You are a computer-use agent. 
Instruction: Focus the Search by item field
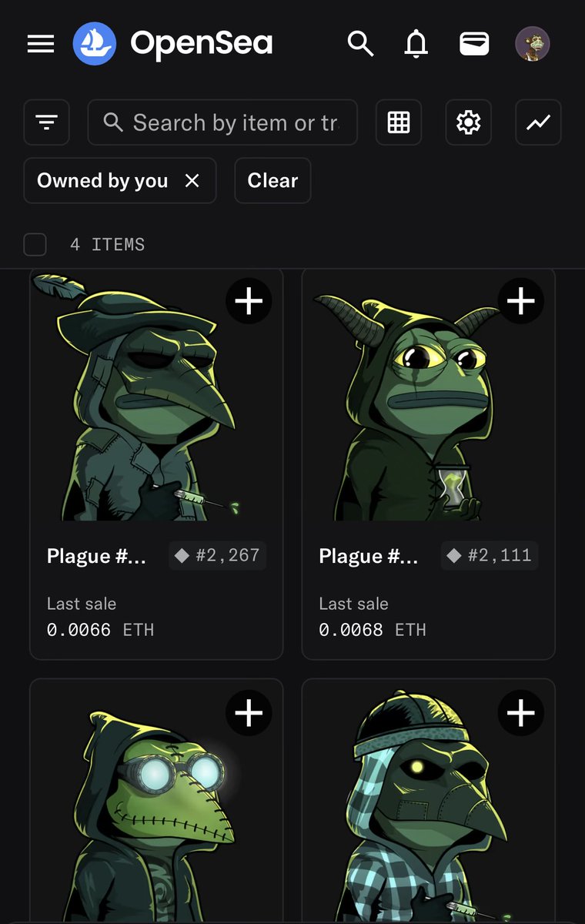tap(231, 122)
